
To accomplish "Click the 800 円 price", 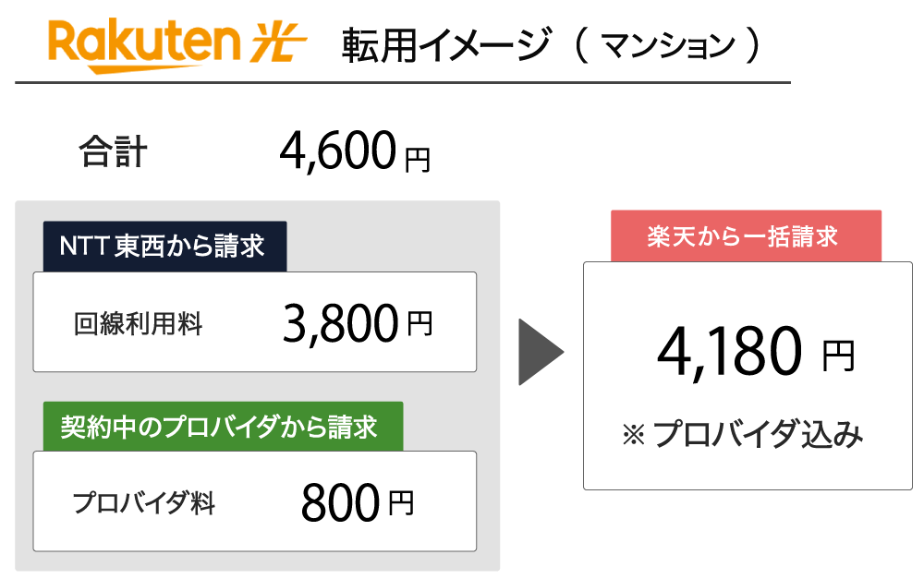I will tap(358, 503).
